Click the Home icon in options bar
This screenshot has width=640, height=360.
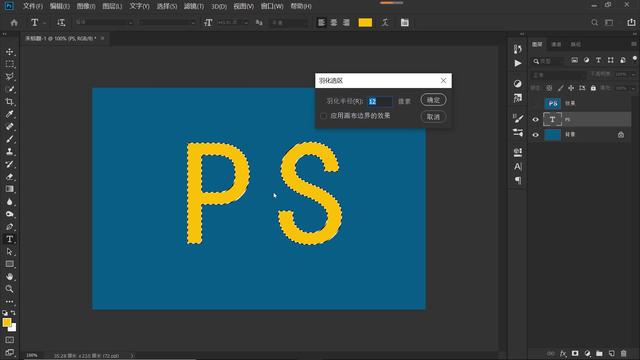coord(14,23)
